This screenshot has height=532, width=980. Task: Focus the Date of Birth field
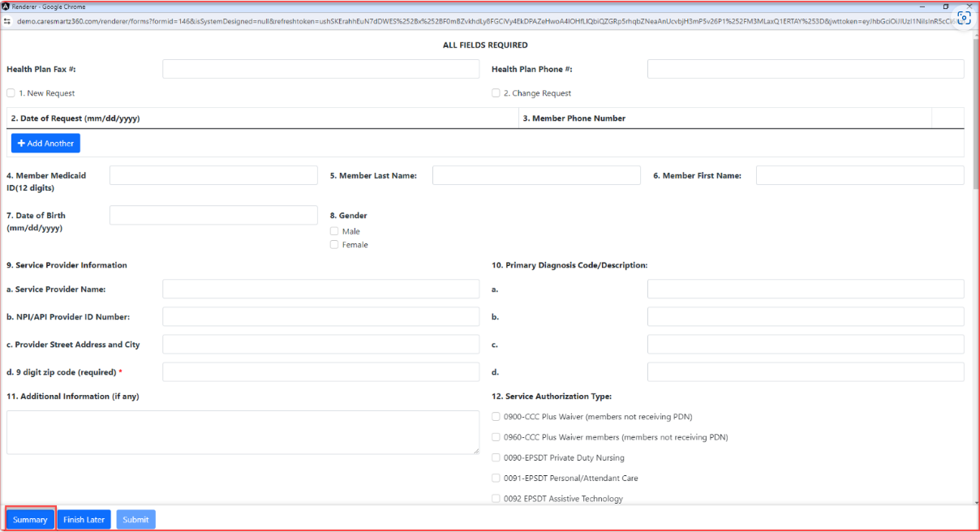coord(213,215)
